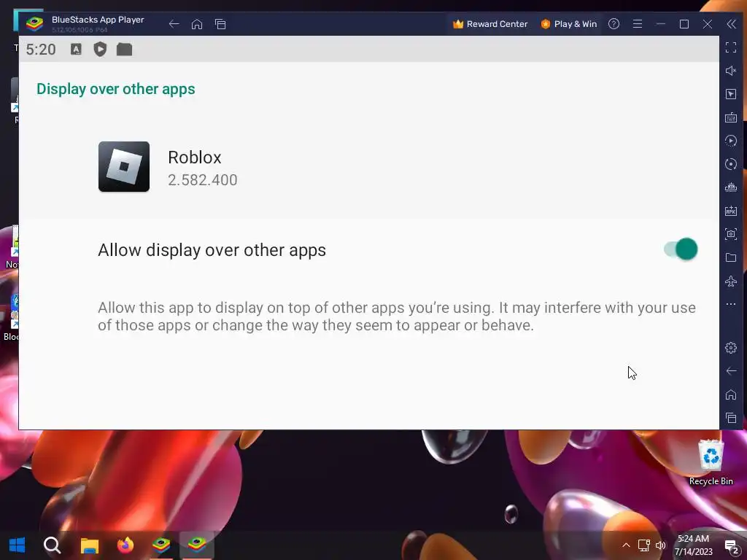
Task: Click the Display over other apps heading
Action: pyautogui.click(x=116, y=89)
